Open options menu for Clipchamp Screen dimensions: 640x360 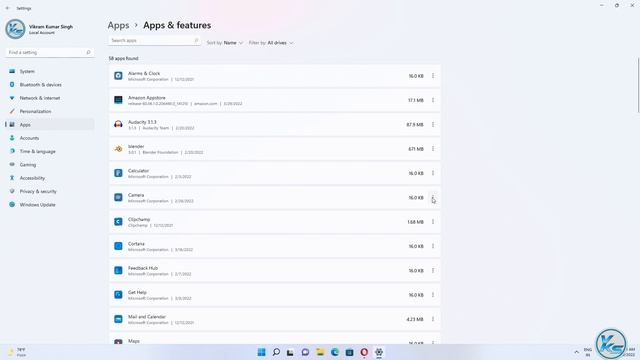coord(433,222)
